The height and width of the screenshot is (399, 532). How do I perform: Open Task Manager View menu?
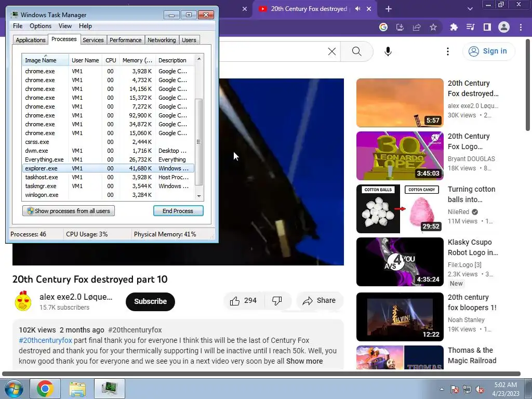(x=65, y=26)
